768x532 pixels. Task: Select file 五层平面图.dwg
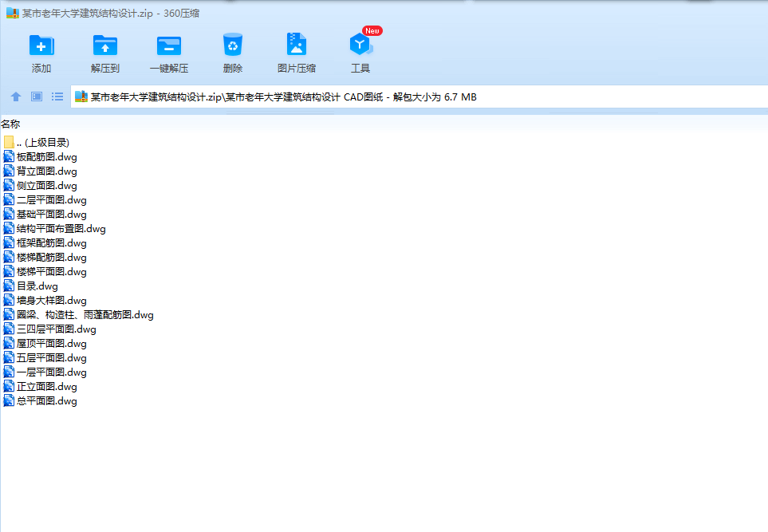[x=45, y=358]
